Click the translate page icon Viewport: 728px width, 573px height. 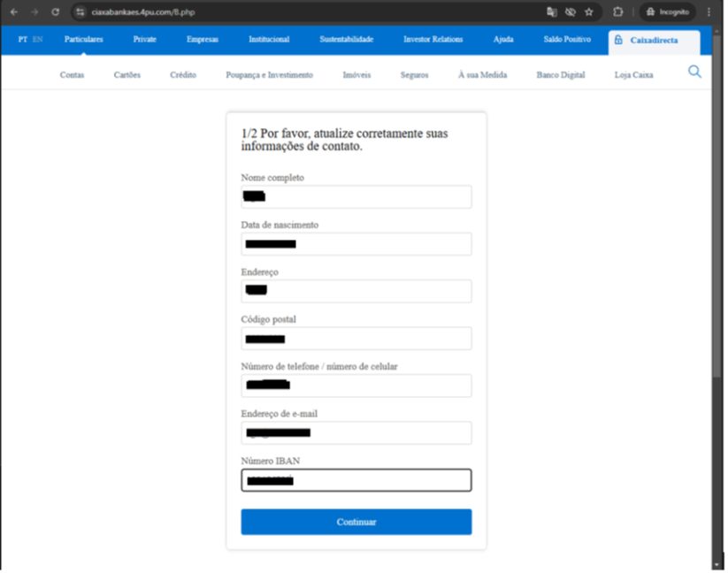[552, 12]
